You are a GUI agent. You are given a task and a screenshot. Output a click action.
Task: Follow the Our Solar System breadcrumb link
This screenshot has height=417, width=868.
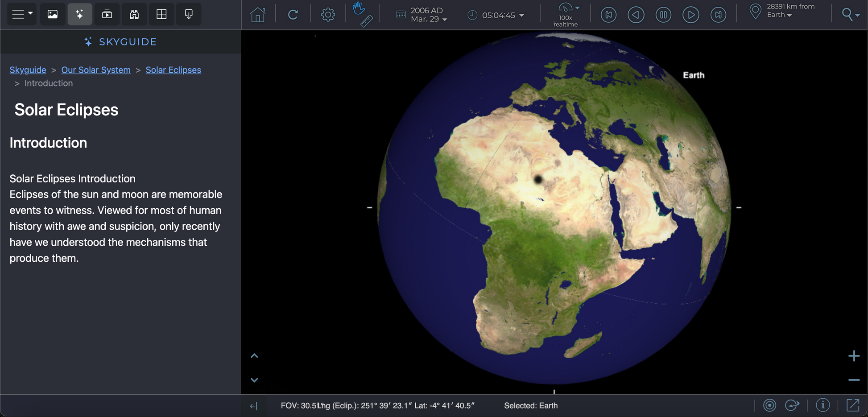96,70
